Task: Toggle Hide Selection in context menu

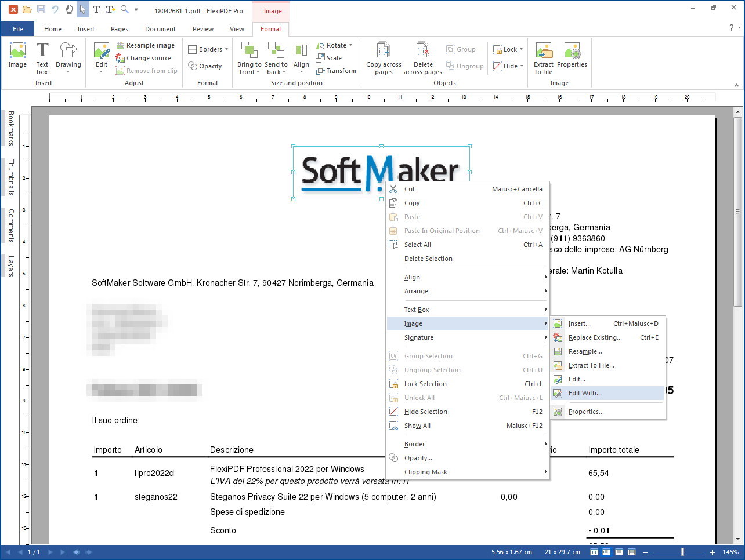Action: [425, 412]
